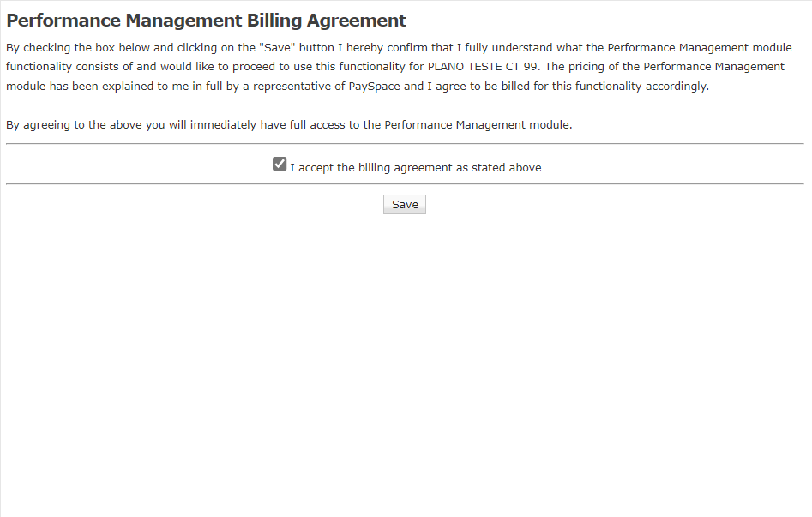The height and width of the screenshot is (517, 812).
Task: Click the opening phrase "By checking the box below"
Action: (77, 48)
